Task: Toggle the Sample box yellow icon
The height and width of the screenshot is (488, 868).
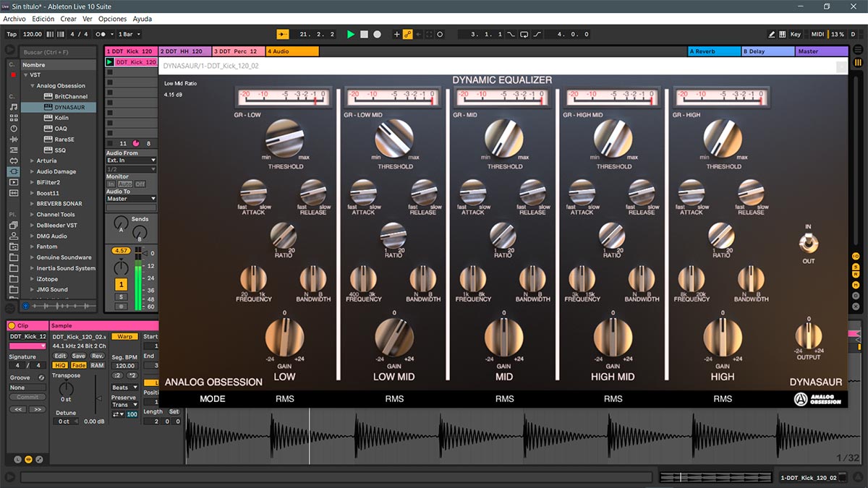Action: (x=28, y=459)
